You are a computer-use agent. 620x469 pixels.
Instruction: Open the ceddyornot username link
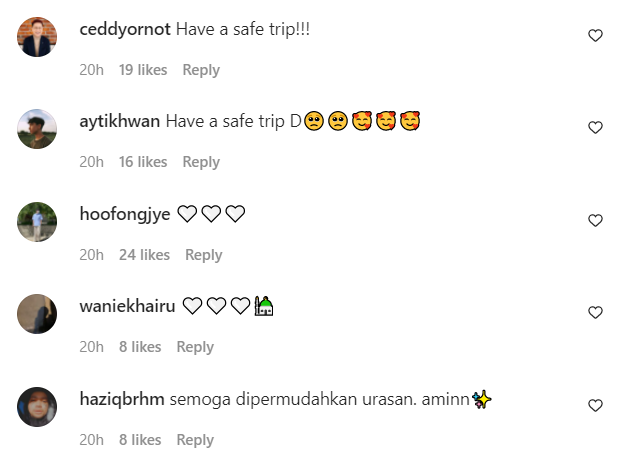coord(125,30)
